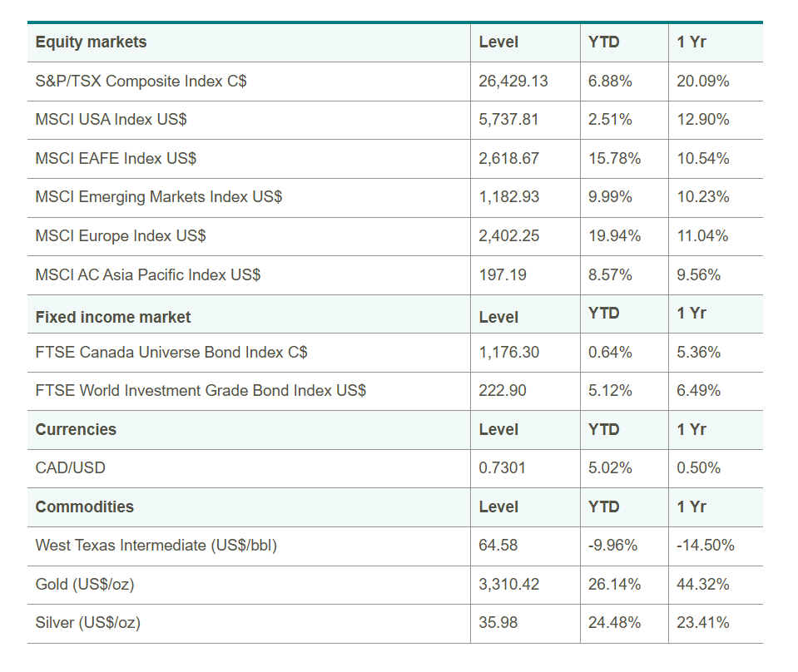The width and height of the screenshot is (798, 672).
Task: Select the 'MSCI EAFE Index US$' label
Action: [116, 159]
